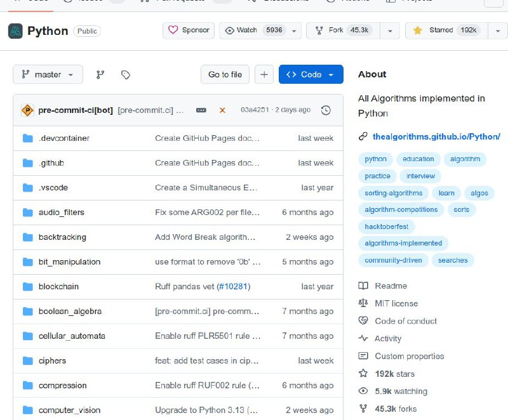Screen dimensions: 508x420
Task: Open Code of conduct heart icon
Action: tap(363, 320)
